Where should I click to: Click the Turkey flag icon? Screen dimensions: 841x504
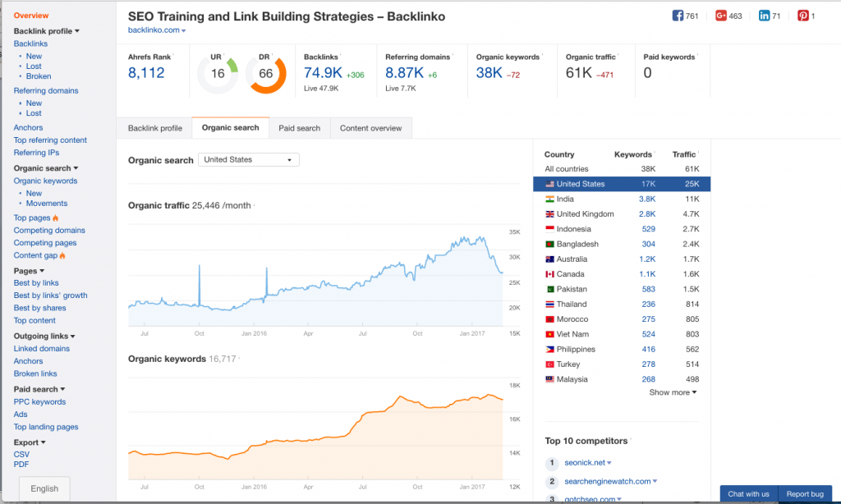point(549,364)
